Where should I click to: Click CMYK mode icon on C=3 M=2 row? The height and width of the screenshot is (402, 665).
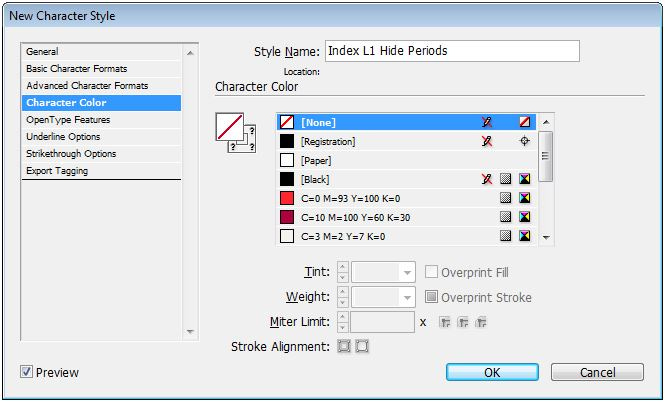tap(525, 236)
